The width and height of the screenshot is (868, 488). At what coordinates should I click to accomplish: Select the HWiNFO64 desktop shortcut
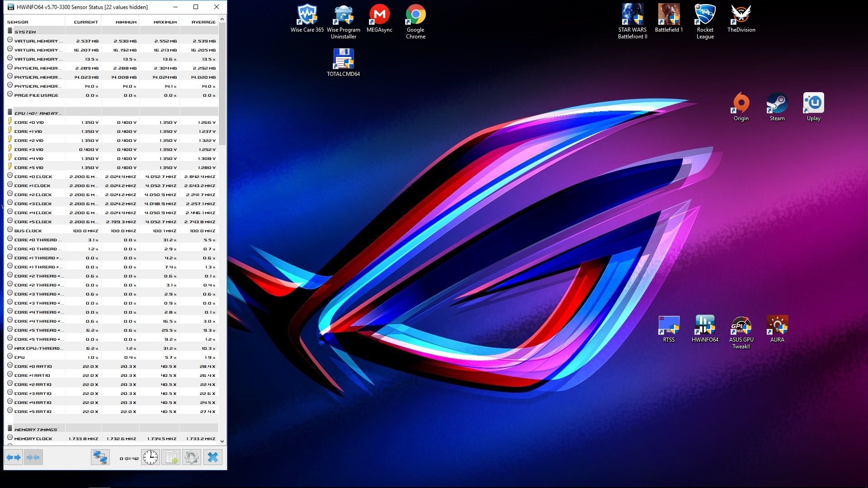705,329
